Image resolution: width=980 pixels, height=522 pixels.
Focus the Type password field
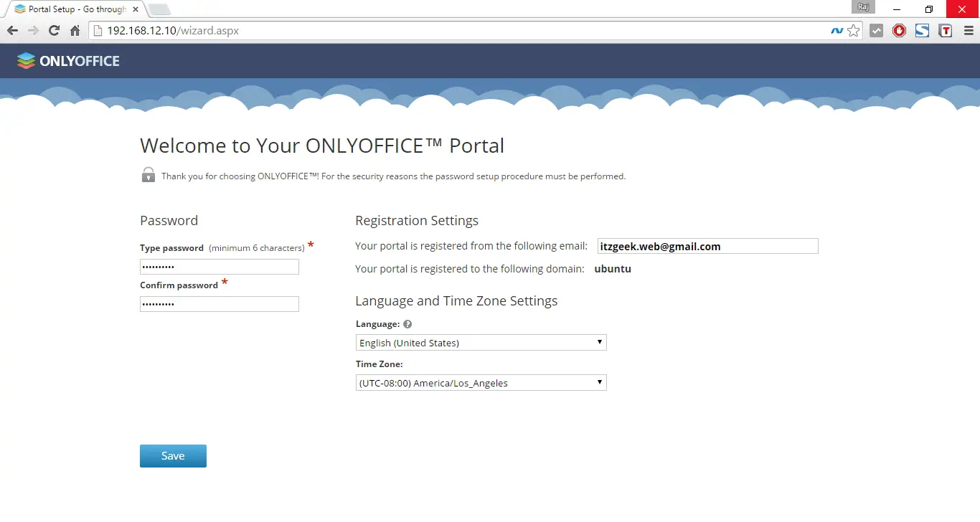(x=220, y=267)
